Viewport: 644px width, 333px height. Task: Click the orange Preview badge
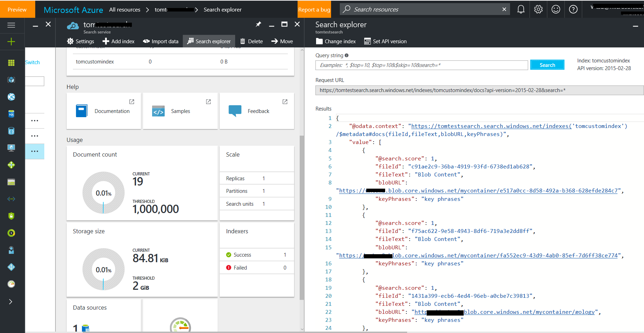pos(17,9)
